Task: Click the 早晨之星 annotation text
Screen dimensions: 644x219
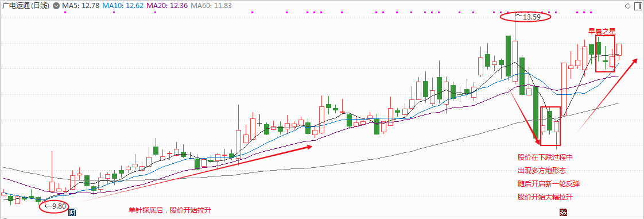Action: [x=602, y=31]
